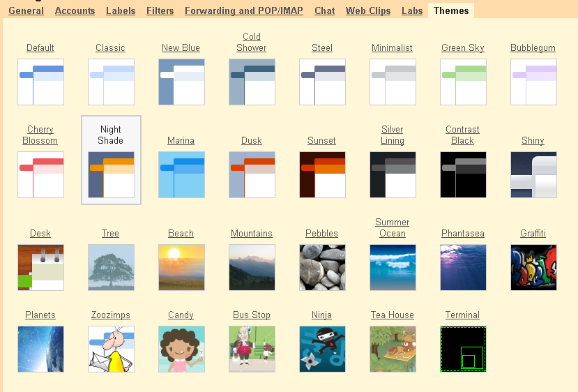Open the Web Clips tab
This screenshot has height=392, width=578.
click(368, 10)
